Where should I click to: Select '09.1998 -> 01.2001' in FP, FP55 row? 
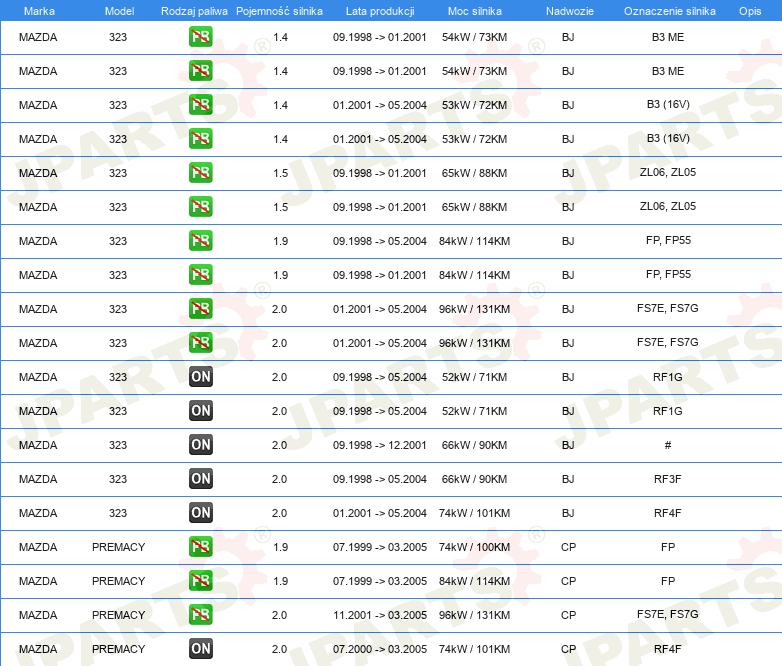380,275
